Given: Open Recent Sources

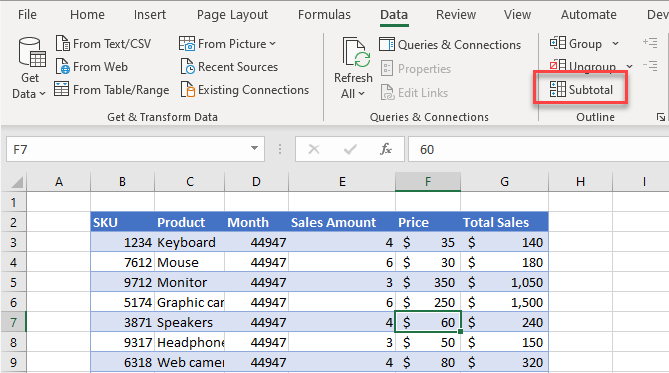Looking at the screenshot, I should click(x=229, y=67).
